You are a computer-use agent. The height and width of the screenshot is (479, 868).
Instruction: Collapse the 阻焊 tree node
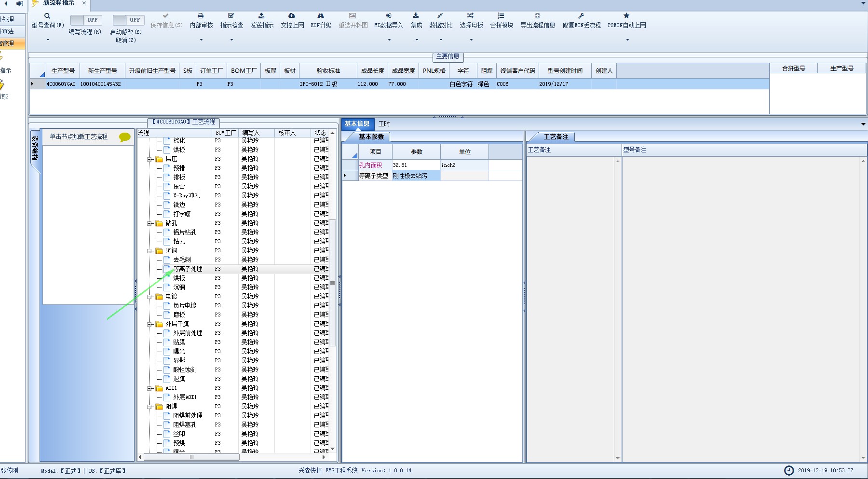[150, 407]
